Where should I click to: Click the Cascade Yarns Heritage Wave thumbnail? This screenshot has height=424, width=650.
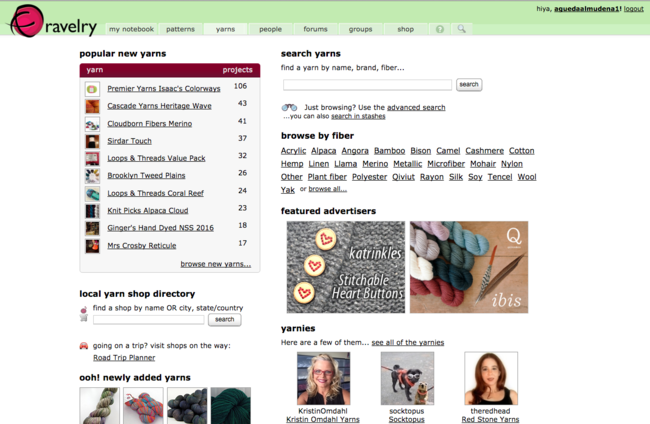tap(92, 107)
